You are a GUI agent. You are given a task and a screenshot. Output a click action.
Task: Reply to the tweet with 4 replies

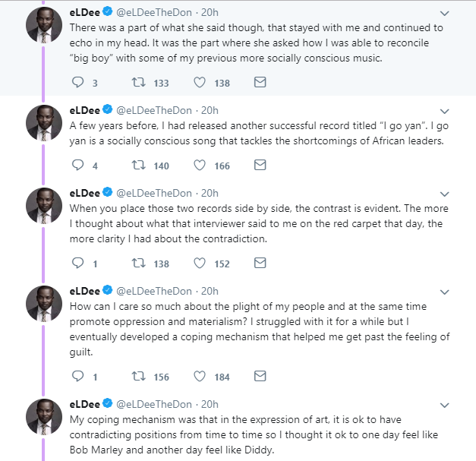pos(77,164)
